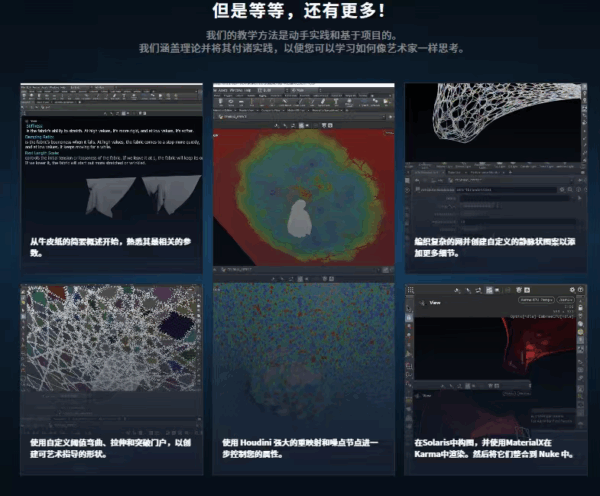Open the kraft paper cloth overview thumbnail
Screen dimensions: 600x496
[111, 178]
